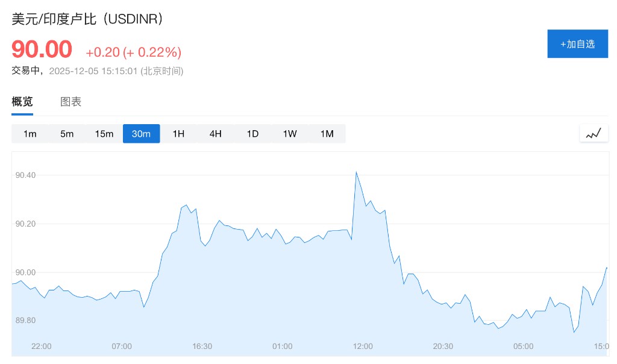Add USDINR to watchlist with 加自选
This screenshot has height=364, width=617.
pos(577,44)
